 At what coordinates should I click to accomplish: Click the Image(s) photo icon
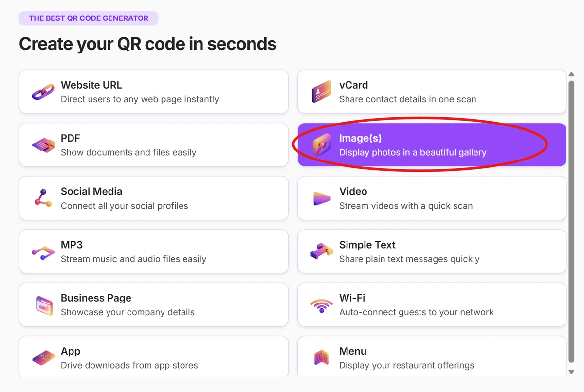[321, 144]
